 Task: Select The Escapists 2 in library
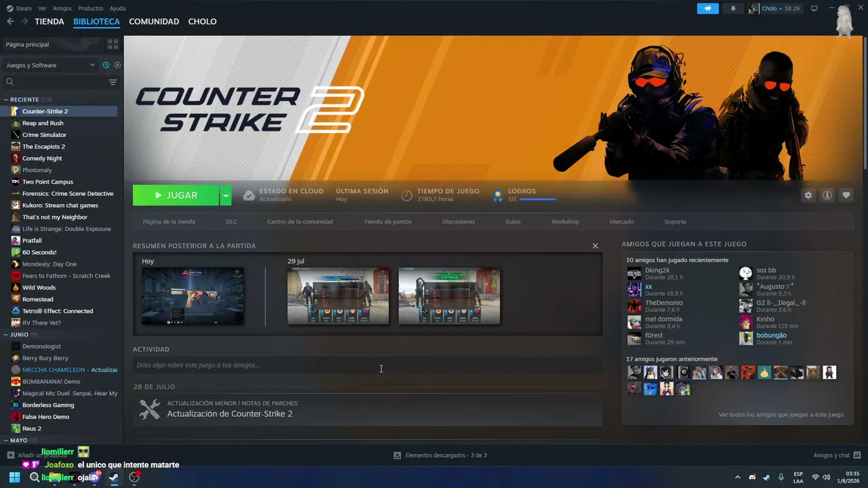43,146
